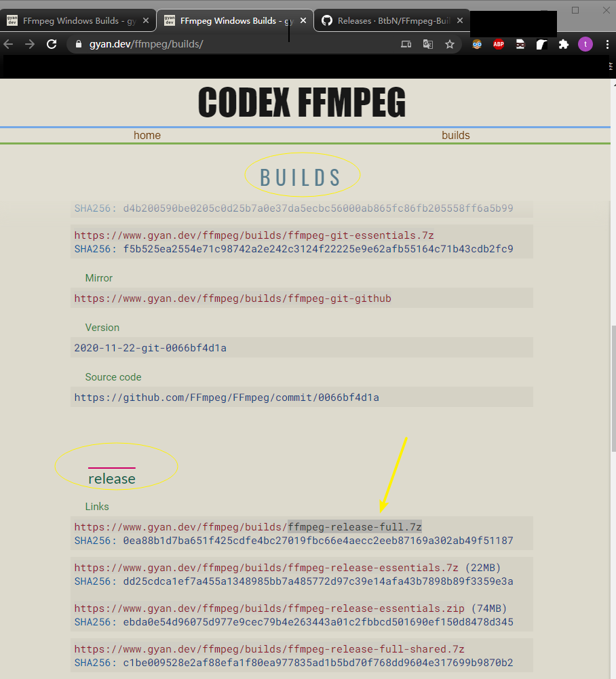Click the SHA256 hash starting with c1be0095
Image resolution: width=616 pixels, height=679 pixels.
[318, 663]
